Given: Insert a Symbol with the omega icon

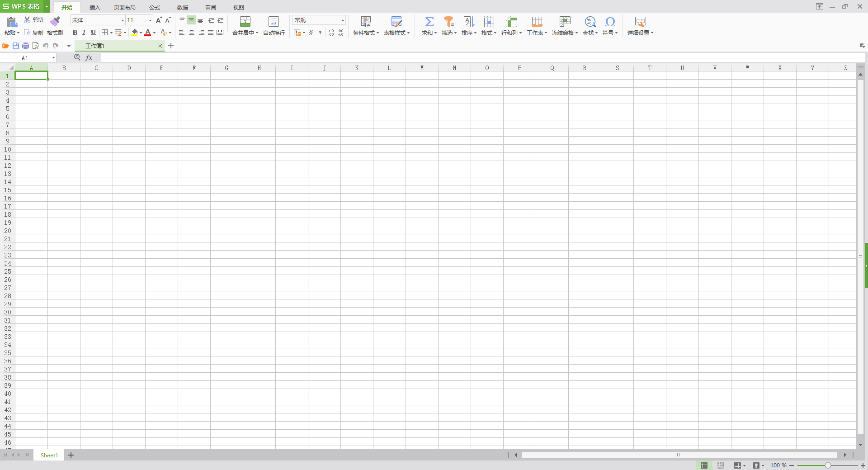Looking at the screenshot, I should (610, 22).
